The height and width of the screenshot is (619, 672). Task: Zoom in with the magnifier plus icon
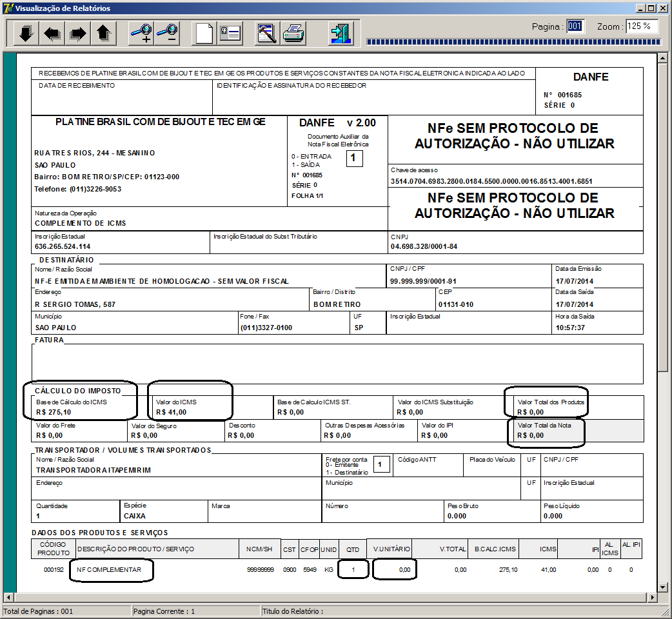[141, 33]
